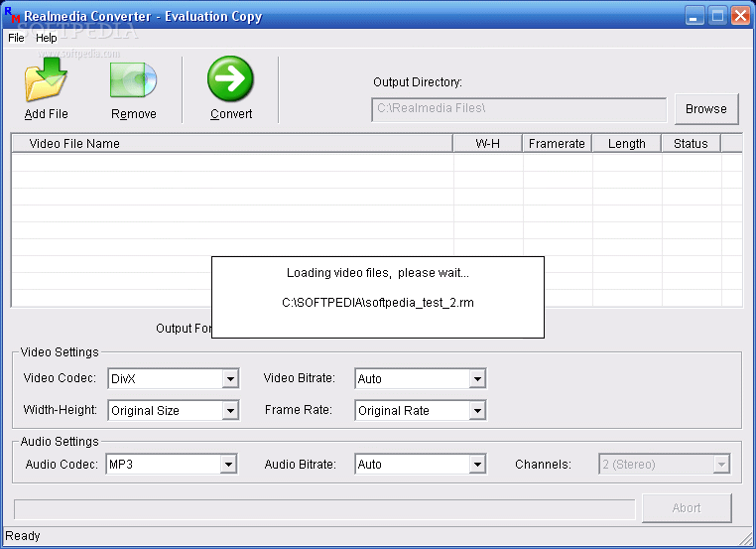Click the Abort button

[x=687, y=508]
